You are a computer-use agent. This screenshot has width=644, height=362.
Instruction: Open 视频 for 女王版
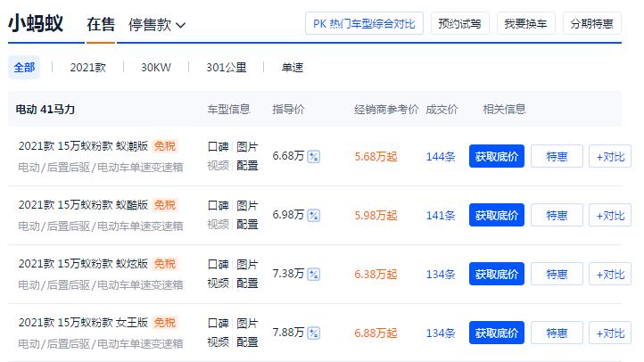(219, 341)
